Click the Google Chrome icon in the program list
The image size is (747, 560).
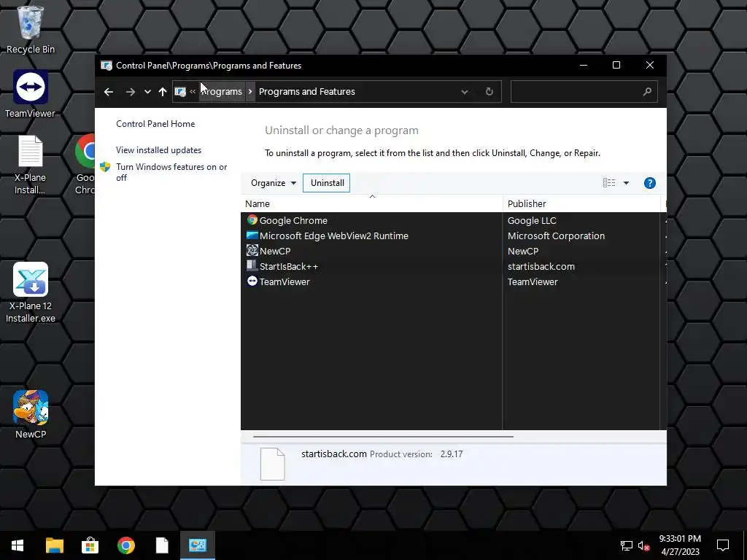click(252, 220)
